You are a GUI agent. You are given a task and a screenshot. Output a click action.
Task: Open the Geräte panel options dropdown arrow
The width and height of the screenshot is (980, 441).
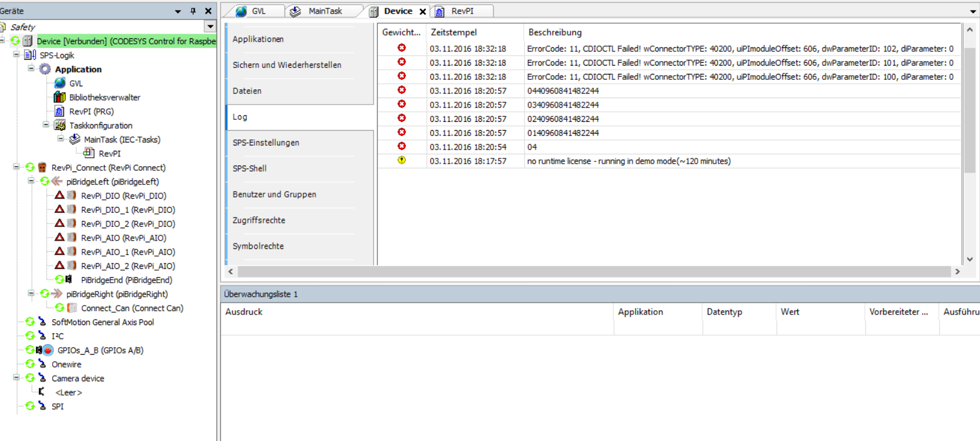[x=178, y=11]
